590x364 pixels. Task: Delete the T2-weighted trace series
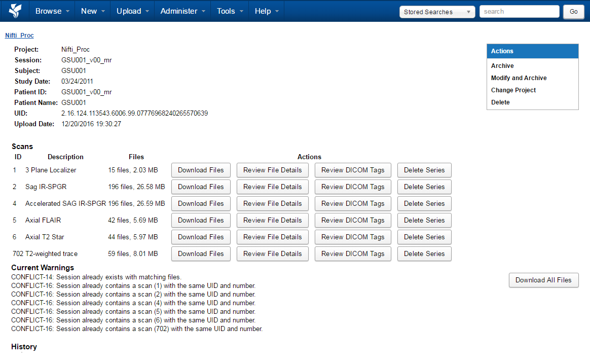[424, 254]
